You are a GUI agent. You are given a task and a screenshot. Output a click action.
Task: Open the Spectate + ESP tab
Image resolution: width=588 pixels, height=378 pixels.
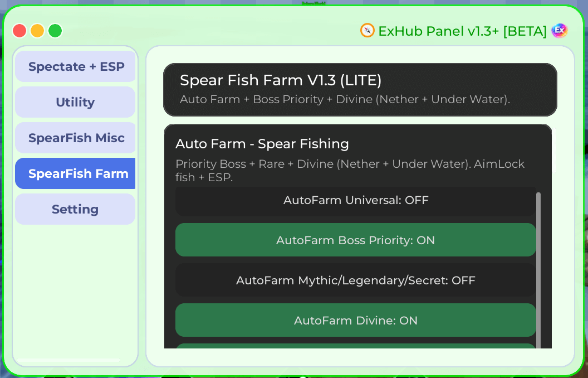point(76,67)
